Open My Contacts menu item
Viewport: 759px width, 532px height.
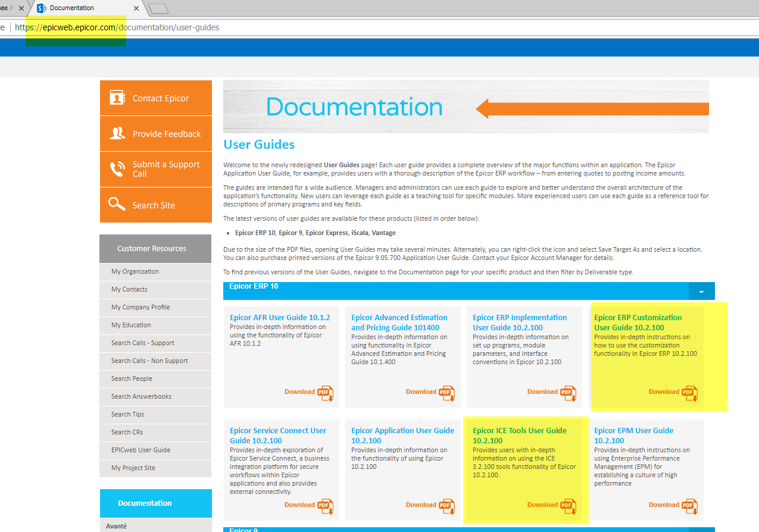[155, 289]
